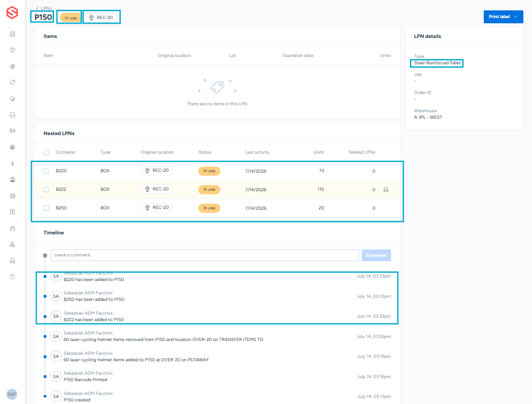Expand the Print label dropdown arrow
Screen dimensions: 532x404
[x=516, y=17]
